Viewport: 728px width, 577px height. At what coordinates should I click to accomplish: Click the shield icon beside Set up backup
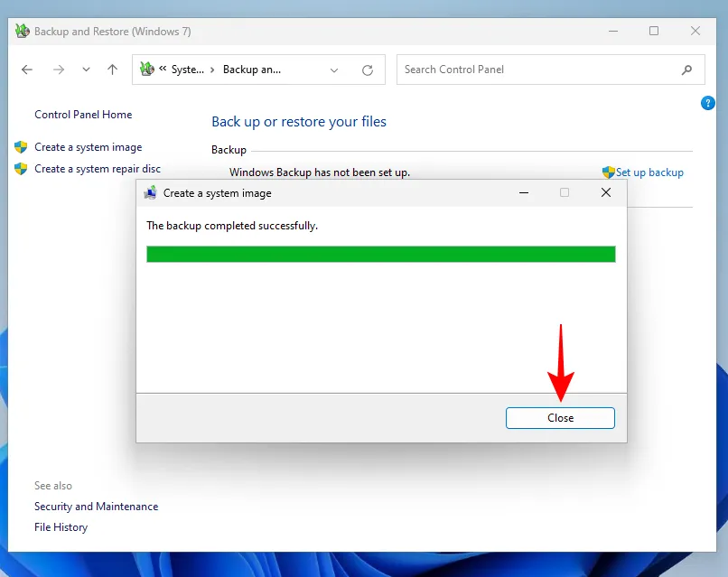click(608, 172)
